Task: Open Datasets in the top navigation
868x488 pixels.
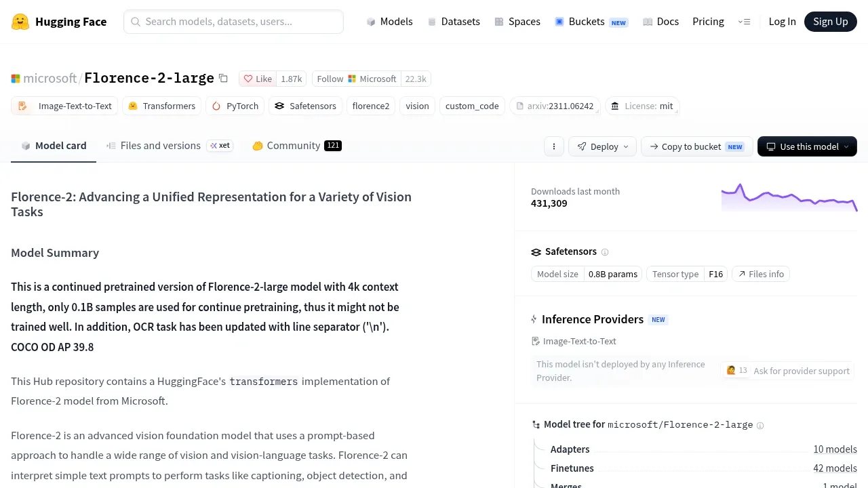Action: click(x=454, y=22)
